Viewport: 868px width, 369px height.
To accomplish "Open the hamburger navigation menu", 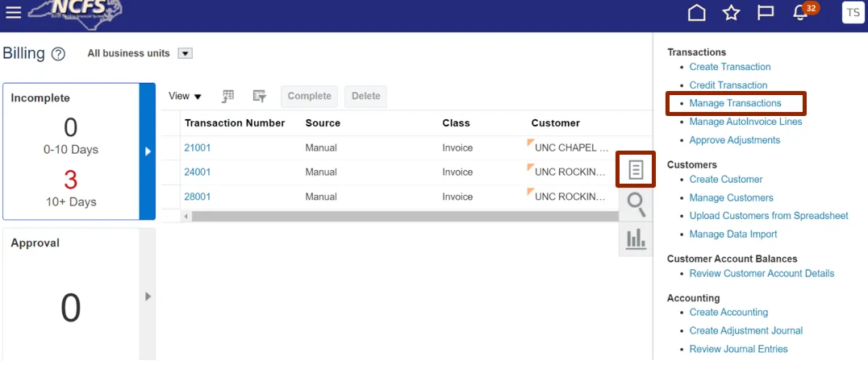I will pyautogui.click(x=13, y=12).
